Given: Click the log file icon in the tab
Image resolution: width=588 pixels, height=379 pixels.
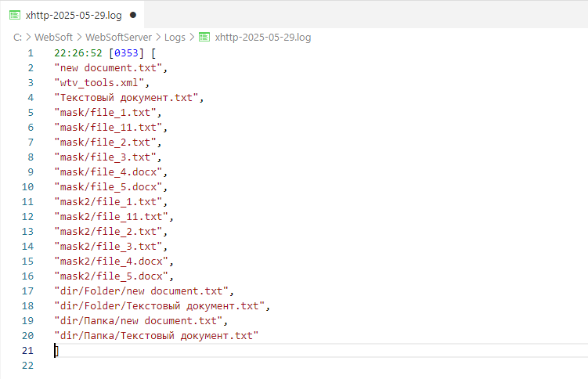Looking at the screenshot, I should [x=15, y=15].
